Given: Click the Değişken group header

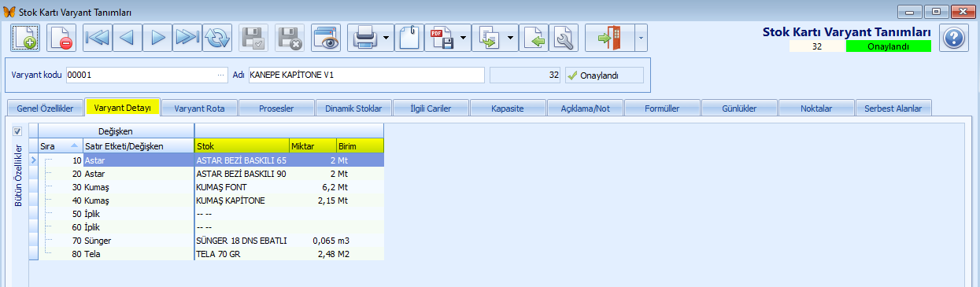Looking at the screenshot, I should click(116, 131).
